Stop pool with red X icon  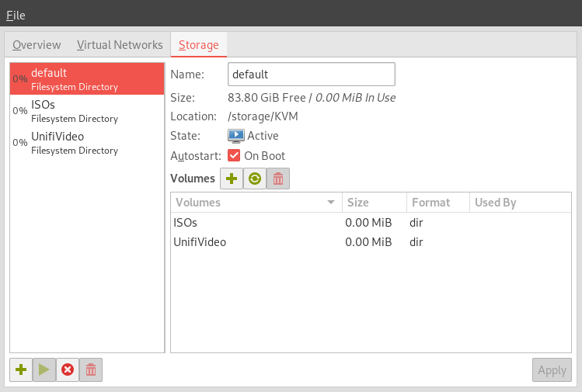pyautogui.click(x=68, y=369)
